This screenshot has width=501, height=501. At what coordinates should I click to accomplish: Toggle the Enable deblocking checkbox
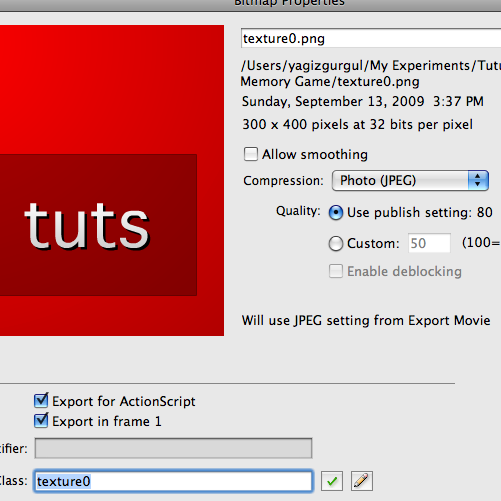(336, 271)
